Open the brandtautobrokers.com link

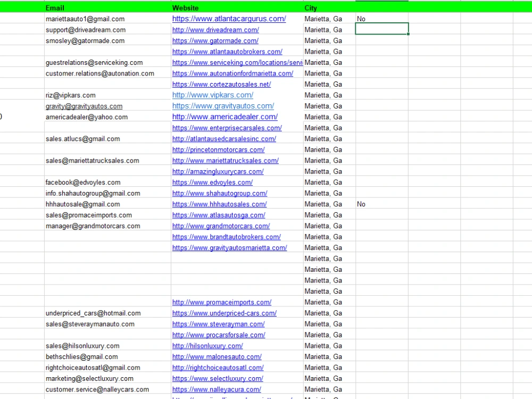click(226, 237)
